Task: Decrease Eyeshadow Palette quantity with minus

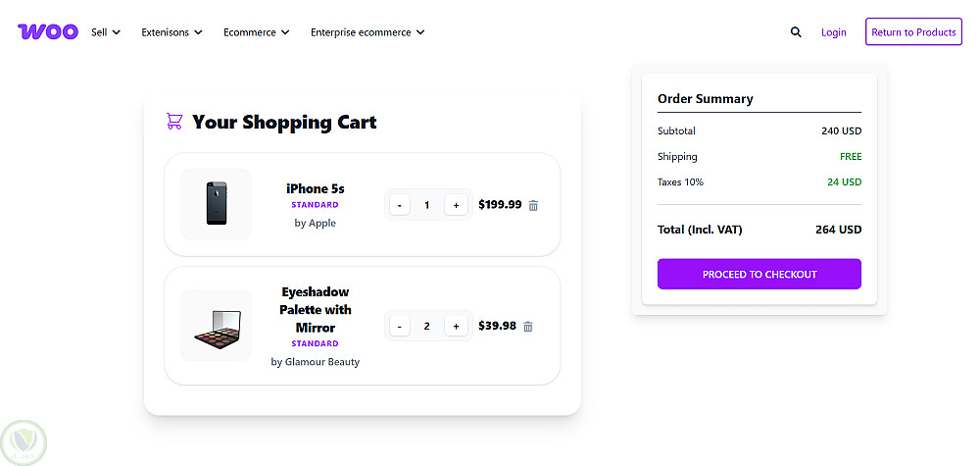Action: point(399,327)
